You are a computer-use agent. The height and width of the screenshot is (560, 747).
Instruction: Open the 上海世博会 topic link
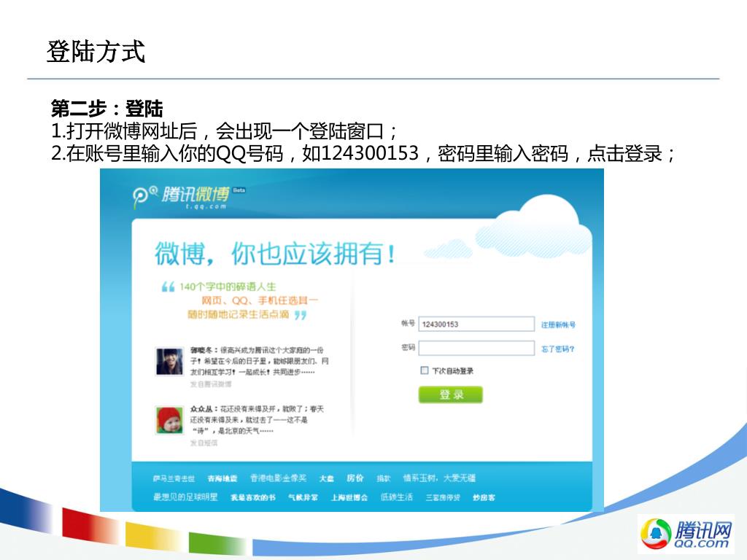pos(349,497)
